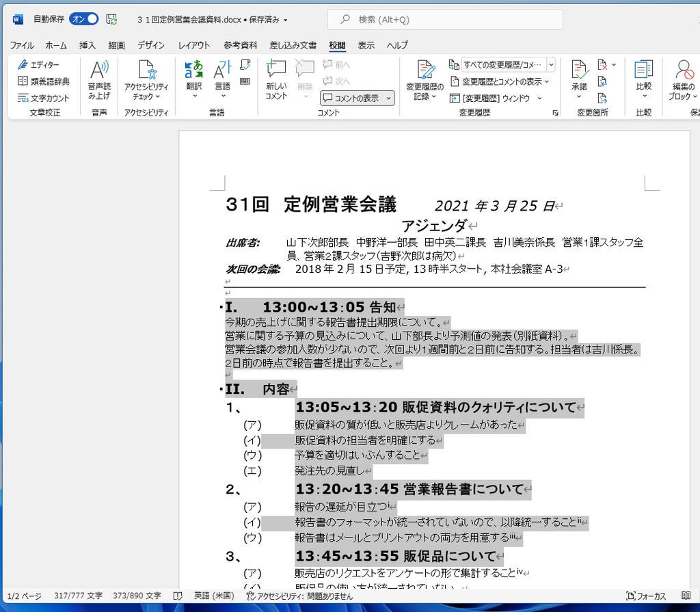Click the IME keyboard icon in the language group
700x612 pixels.
click(x=245, y=81)
